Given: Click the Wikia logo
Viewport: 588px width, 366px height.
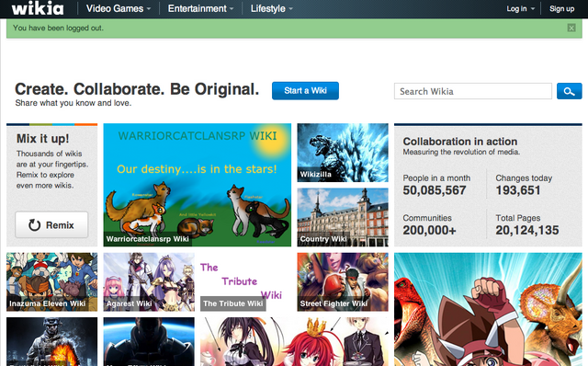Looking at the screenshot, I should 38,8.
